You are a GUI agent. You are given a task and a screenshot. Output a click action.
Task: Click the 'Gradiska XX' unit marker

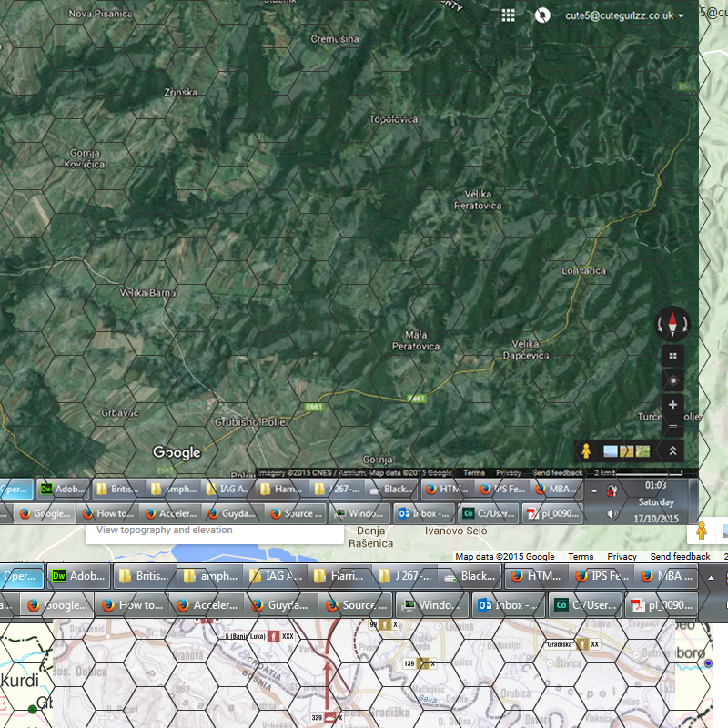572,644
